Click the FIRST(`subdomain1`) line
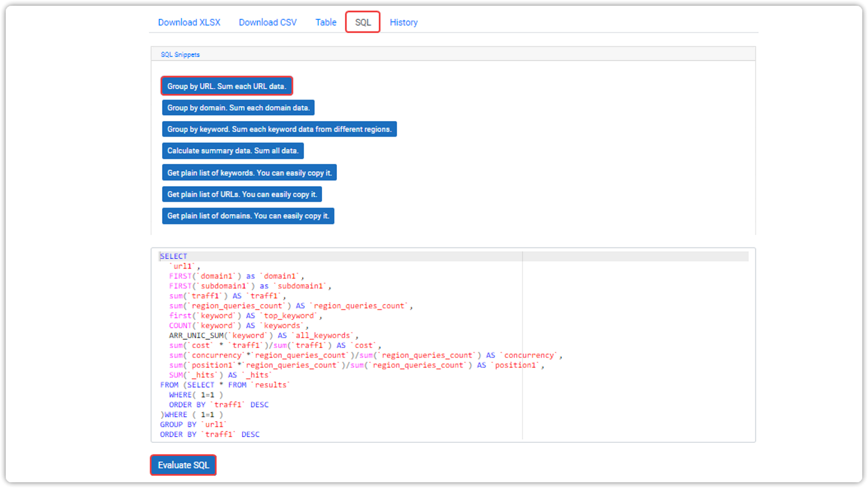Viewport: 868px width, 488px height. [x=250, y=286]
